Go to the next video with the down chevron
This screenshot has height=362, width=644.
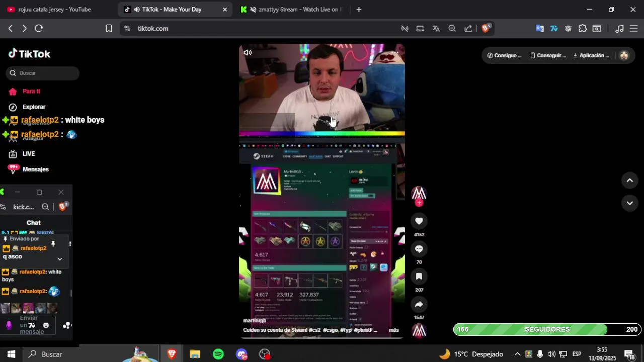coord(629,203)
